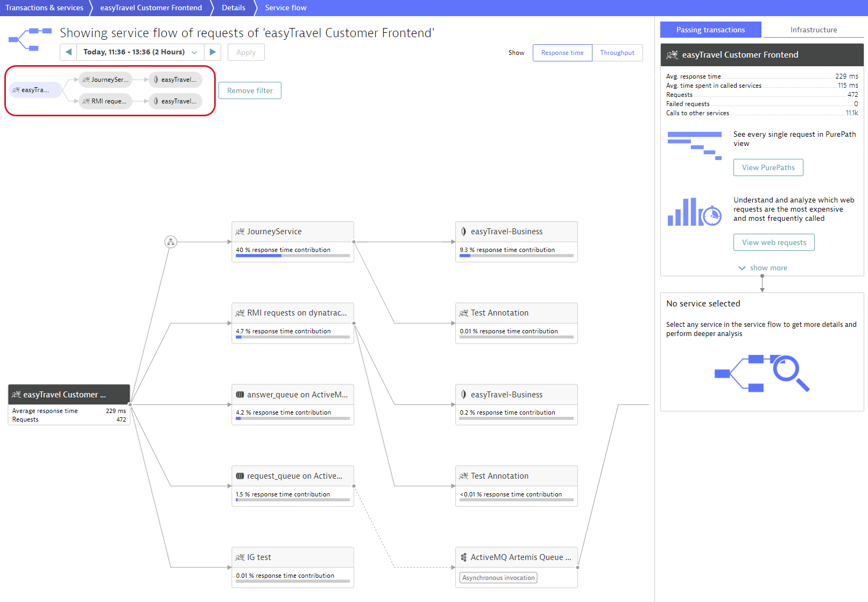Click easyTravel-Business 9.3 % contribution bar

(517, 256)
